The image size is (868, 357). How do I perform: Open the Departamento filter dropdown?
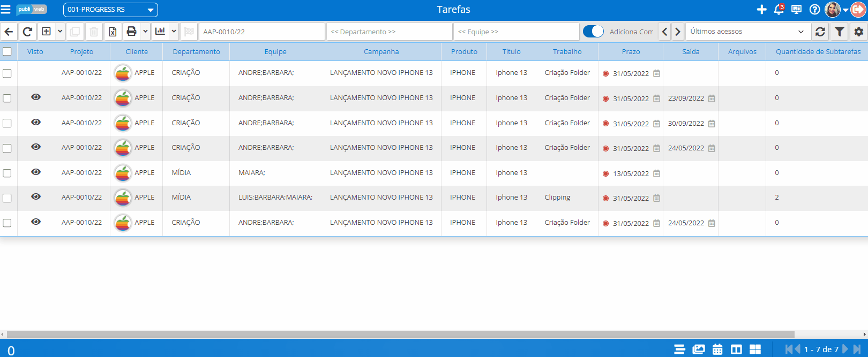(x=390, y=32)
